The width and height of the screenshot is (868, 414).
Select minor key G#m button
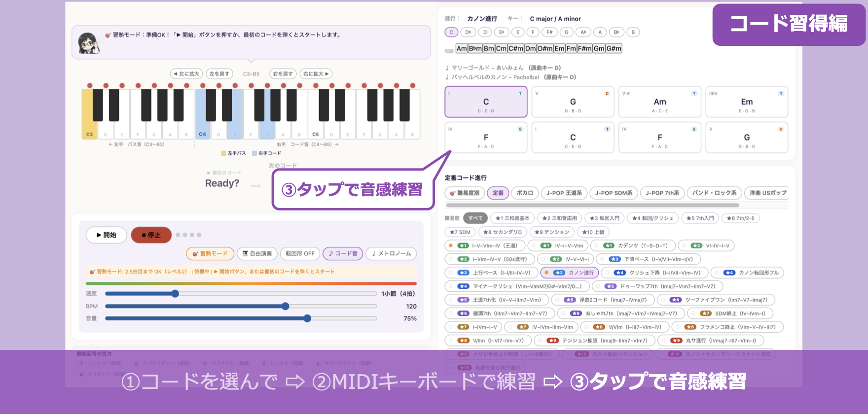click(x=614, y=48)
